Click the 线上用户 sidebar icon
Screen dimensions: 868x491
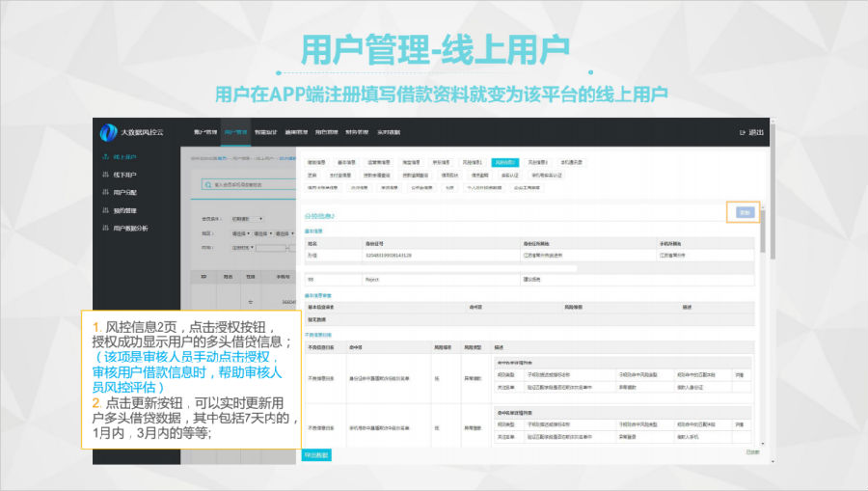104,156
